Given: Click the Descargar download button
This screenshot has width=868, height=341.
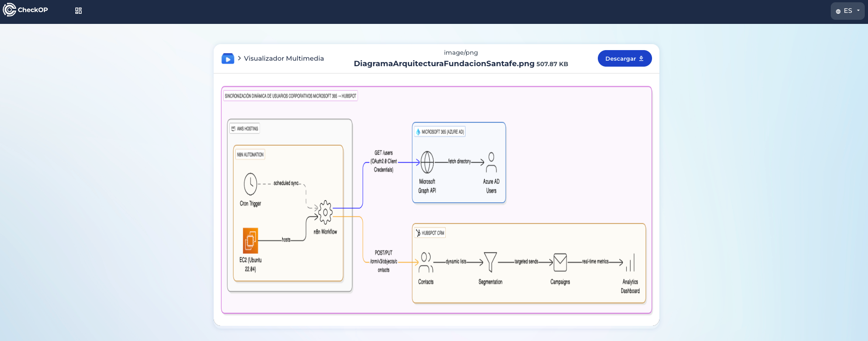Looking at the screenshot, I should (x=624, y=58).
